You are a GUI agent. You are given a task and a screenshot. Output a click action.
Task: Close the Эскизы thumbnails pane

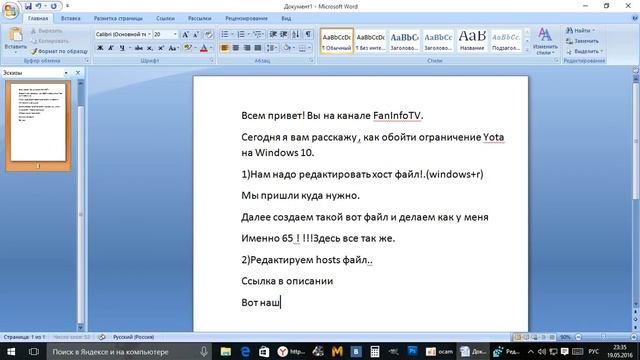click(78, 73)
